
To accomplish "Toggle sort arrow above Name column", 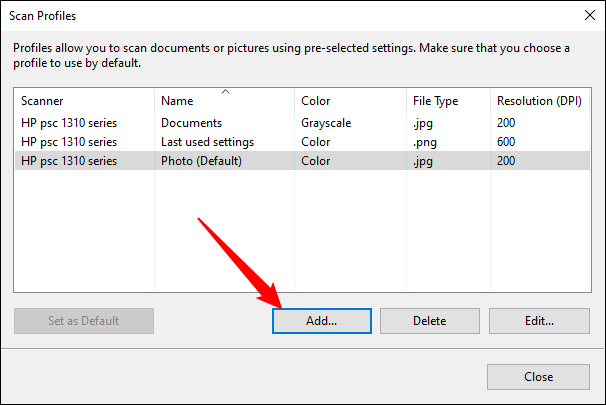I will point(225,92).
